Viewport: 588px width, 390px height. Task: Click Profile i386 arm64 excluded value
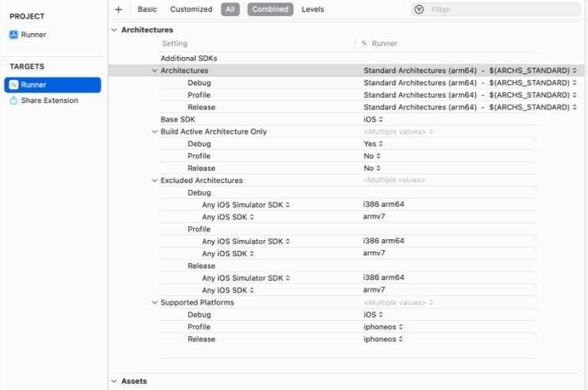[384, 241]
